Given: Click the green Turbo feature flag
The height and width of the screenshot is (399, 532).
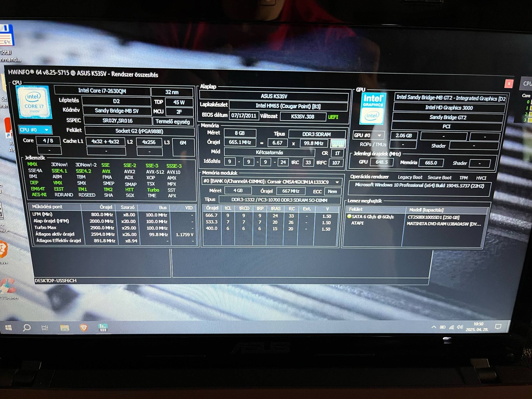Looking at the screenshot, I should [x=153, y=190].
